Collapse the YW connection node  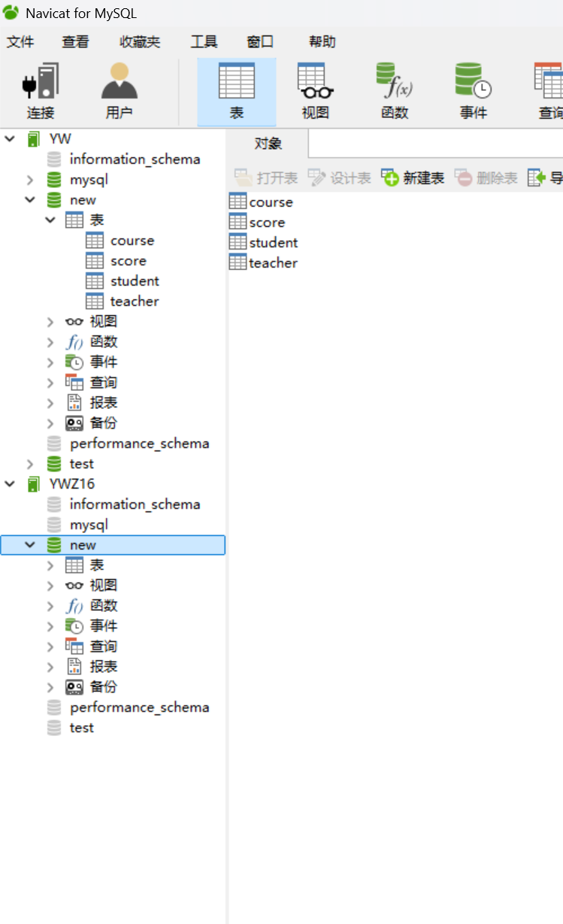click(11, 139)
